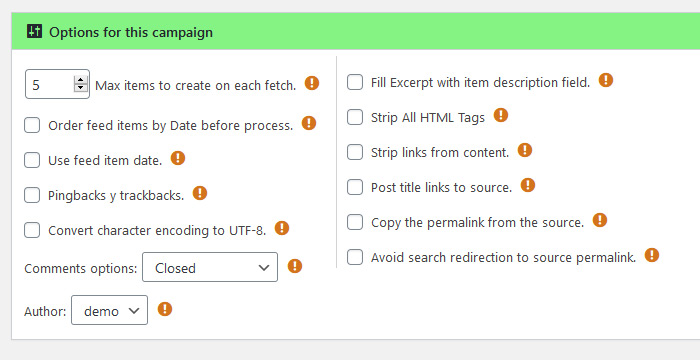Decrease max items with the down arrow
The image size is (700, 360).
(x=80, y=88)
